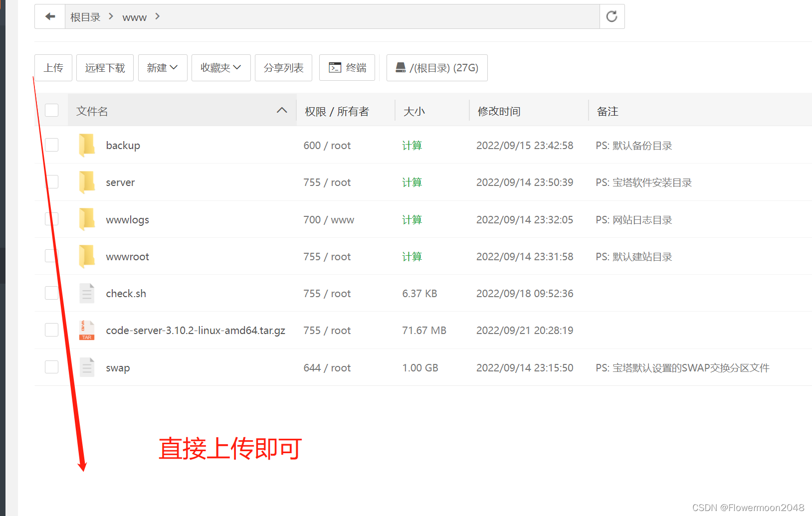This screenshot has height=516, width=812.
Task: Go to 根目录 in the path bar
Action: pyautogui.click(x=85, y=17)
